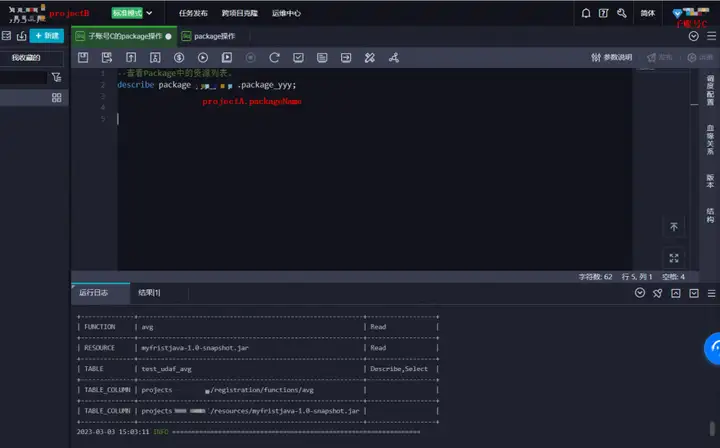Click 'Describe,Select' privilege cell

399,369
